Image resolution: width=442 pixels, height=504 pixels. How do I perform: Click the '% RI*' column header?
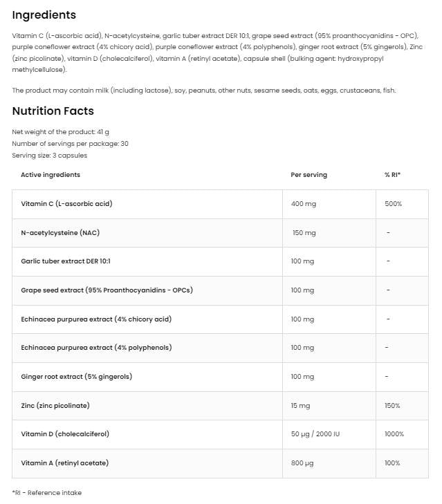point(393,175)
